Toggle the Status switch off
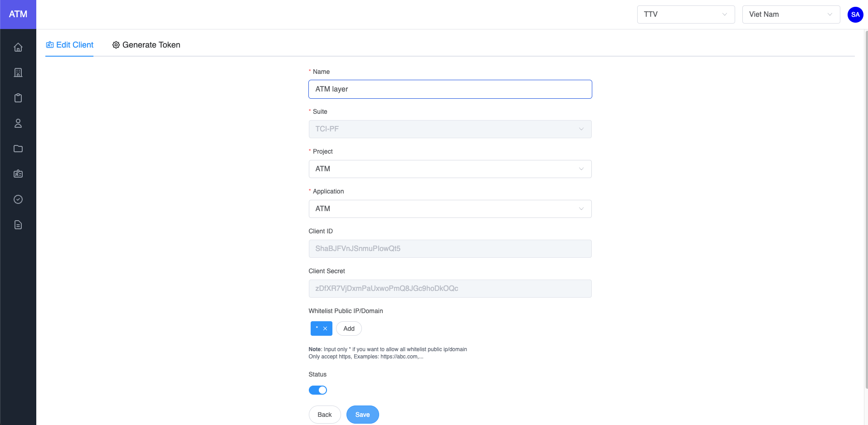This screenshot has width=868, height=425. click(x=317, y=390)
